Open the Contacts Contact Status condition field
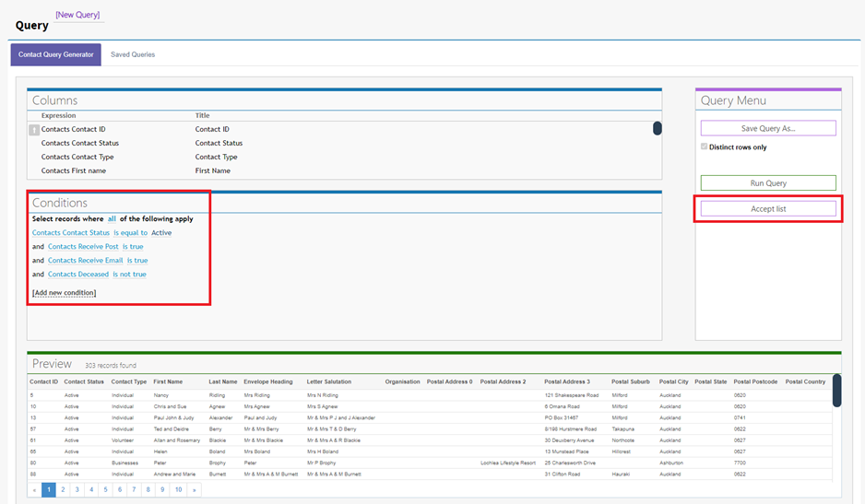 click(71, 233)
